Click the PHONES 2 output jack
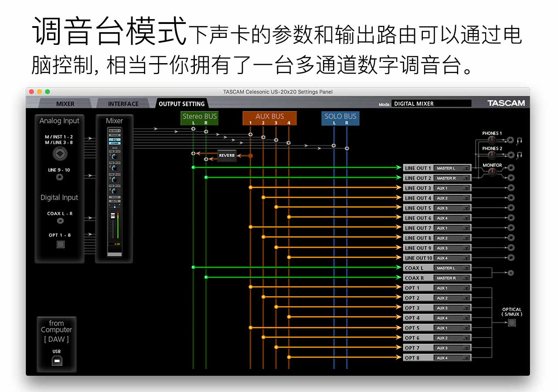 pyautogui.click(x=511, y=155)
